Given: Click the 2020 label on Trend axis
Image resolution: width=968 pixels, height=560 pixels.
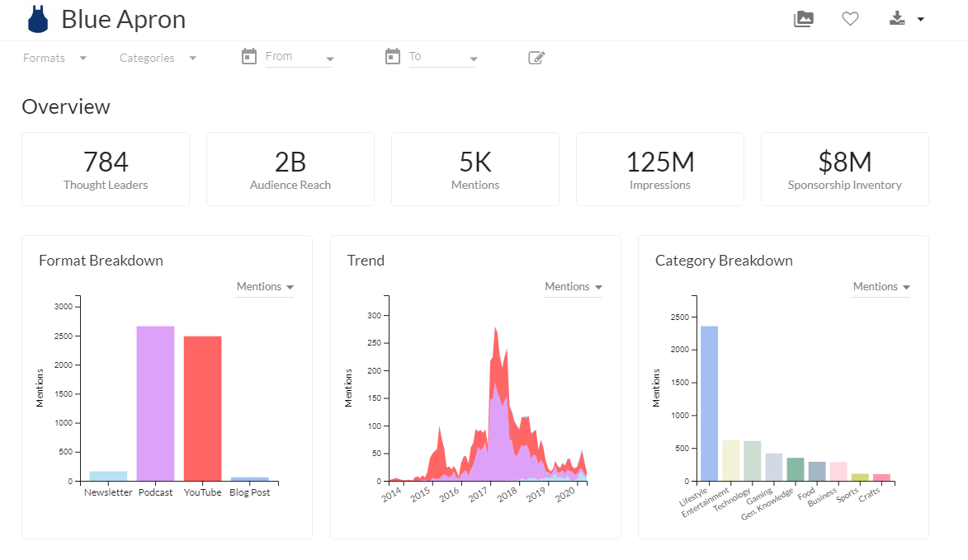Looking at the screenshot, I should pyautogui.click(x=564, y=495).
